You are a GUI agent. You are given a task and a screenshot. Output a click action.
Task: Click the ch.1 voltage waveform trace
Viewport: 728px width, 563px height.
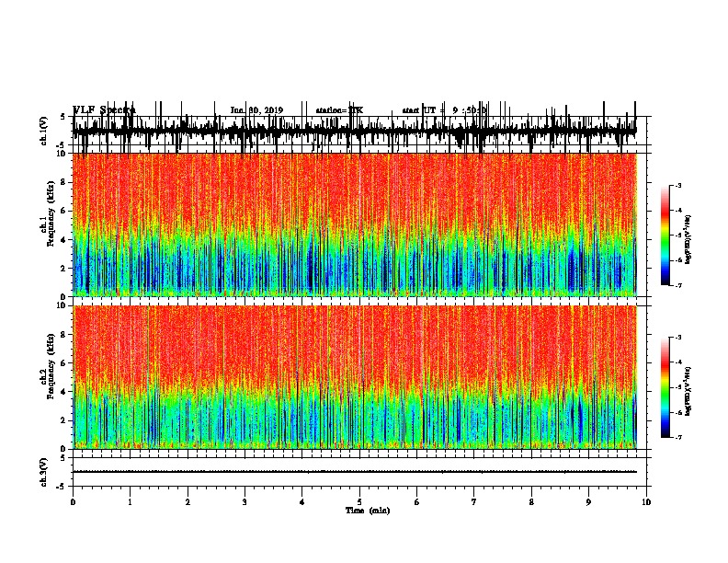(x=355, y=131)
